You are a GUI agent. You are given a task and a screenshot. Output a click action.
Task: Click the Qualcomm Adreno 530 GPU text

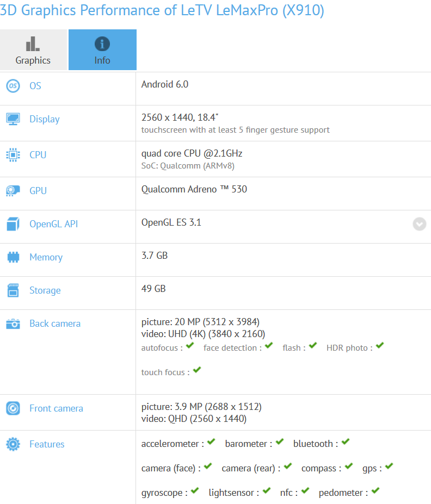pos(194,189)
